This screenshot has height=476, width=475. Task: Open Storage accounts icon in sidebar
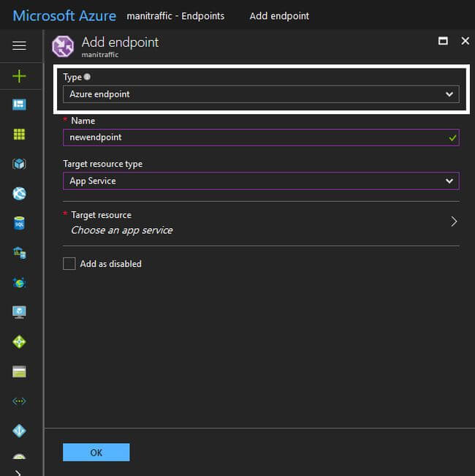tap(20, 371)
